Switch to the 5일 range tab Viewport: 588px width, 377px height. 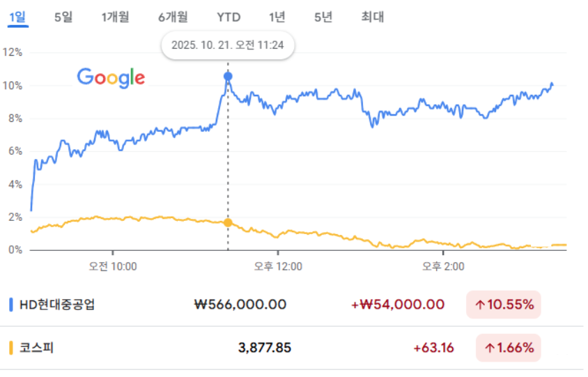pyautogui.click(x=63, y=17)
